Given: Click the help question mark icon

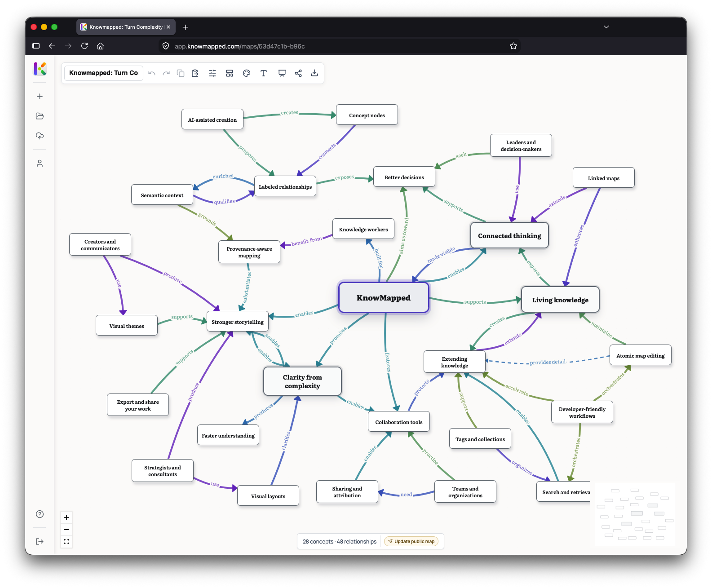Looking at the screenshot, I should pyautogui.click(x=40, y=514).
